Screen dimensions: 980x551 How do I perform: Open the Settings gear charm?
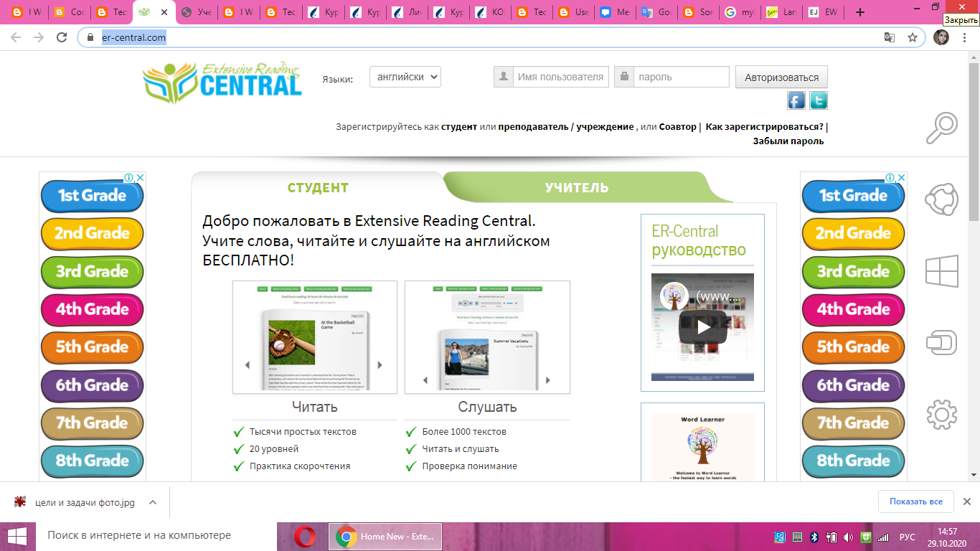click(942, 415)
